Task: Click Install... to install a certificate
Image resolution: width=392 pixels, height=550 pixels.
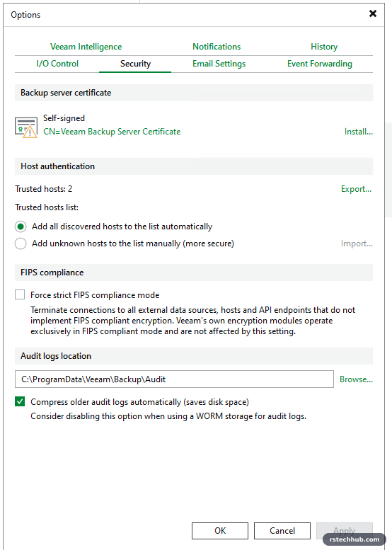Action: (x=358, y=132)
